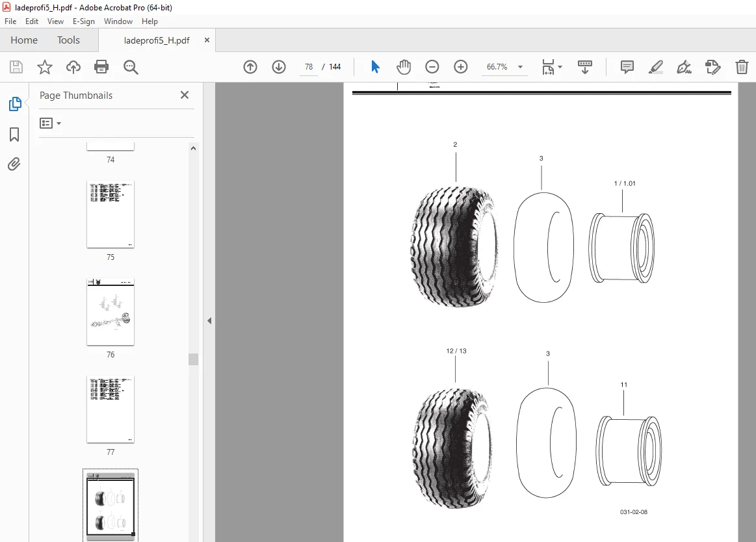756x542 pixels.
Task: Collapse the navigation pane with the arrow
Action: (x=209, y=320)
